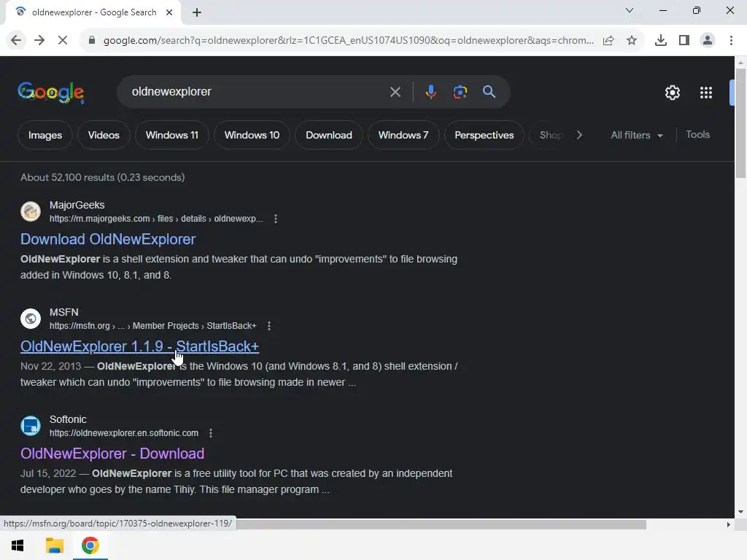Open OldNewExplorer 1.1.9 - StartIsBack+ link
The image size is (747, 560).
coord(139,346)
